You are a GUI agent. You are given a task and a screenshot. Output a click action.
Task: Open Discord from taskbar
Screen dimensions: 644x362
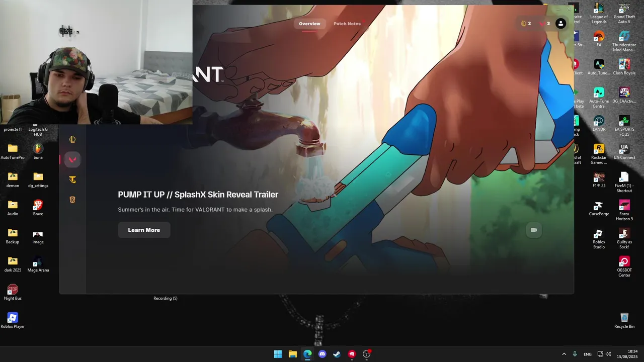(322, 354)
